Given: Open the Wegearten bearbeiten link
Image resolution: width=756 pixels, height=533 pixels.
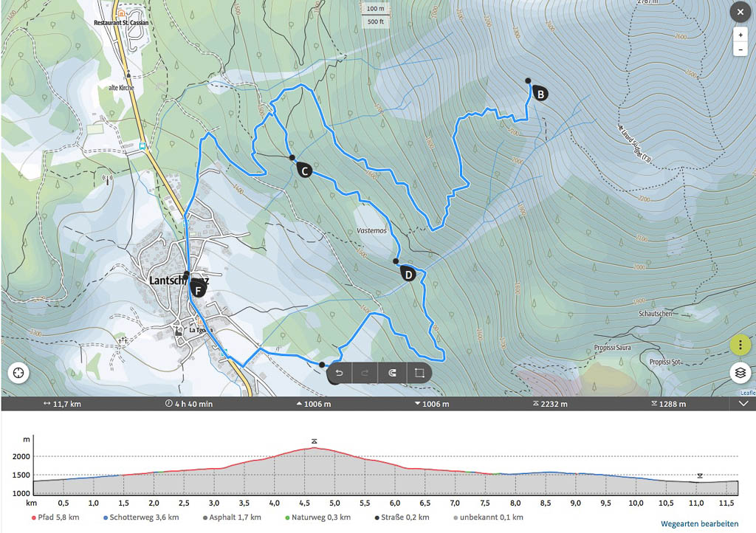Looking at the screenshot, I should [x=699, y=522].
